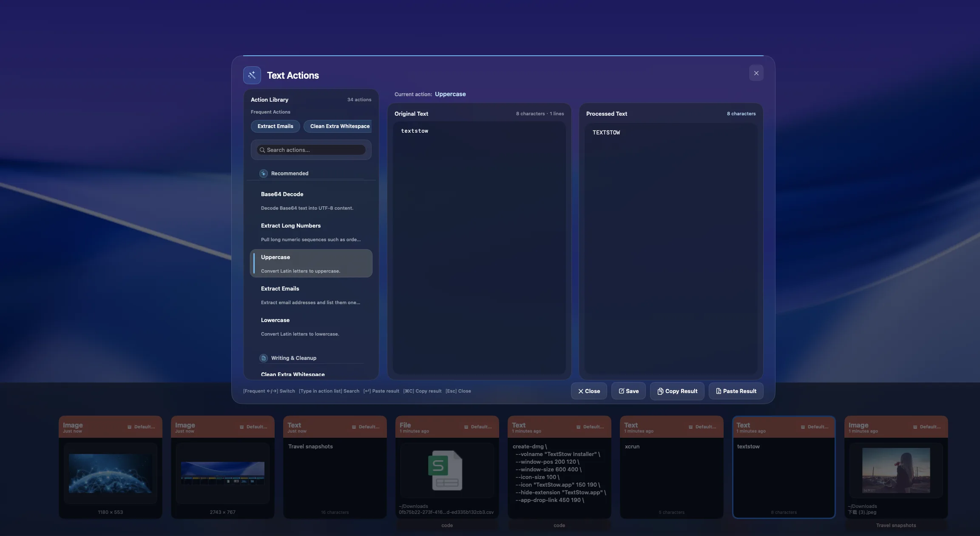Click the Writing & Cleanup section icon
The height and width of the screenshot is (536, 980).
[264, 358]
